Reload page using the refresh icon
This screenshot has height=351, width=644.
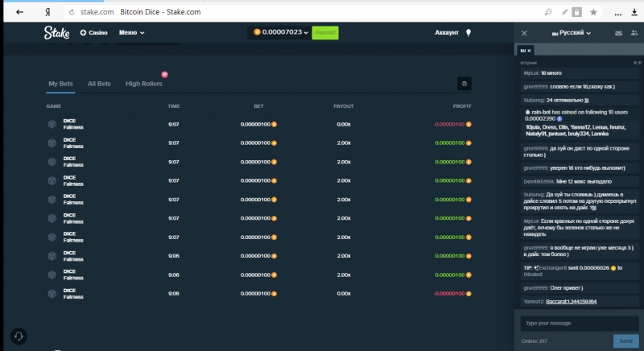tap(72, 12)
